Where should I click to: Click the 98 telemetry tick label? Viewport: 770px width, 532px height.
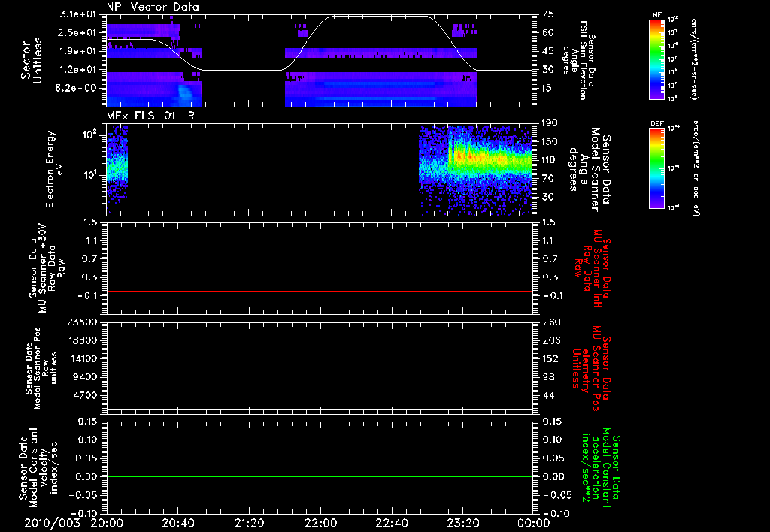tap(547, 377)
